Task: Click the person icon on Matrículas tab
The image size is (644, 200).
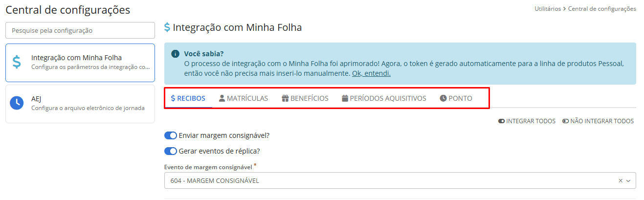Action: 222,98
